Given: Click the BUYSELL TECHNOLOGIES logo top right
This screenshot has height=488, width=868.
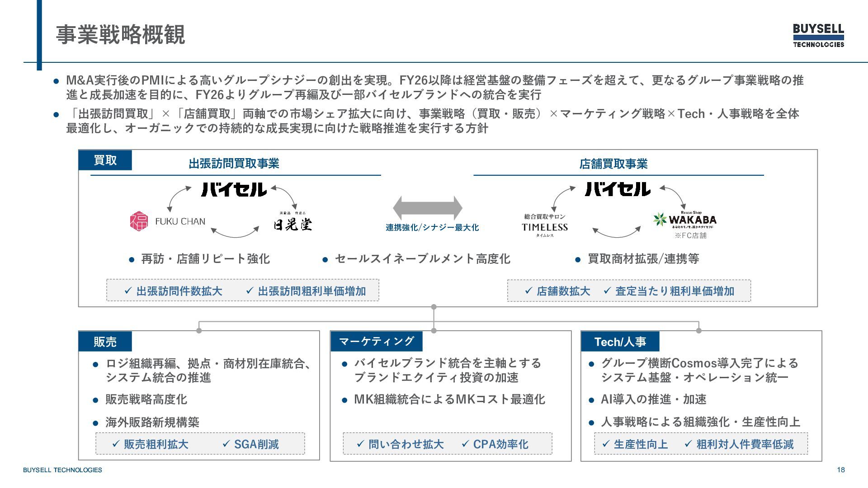Looking at the screenshot, I should tap(818, 35).
